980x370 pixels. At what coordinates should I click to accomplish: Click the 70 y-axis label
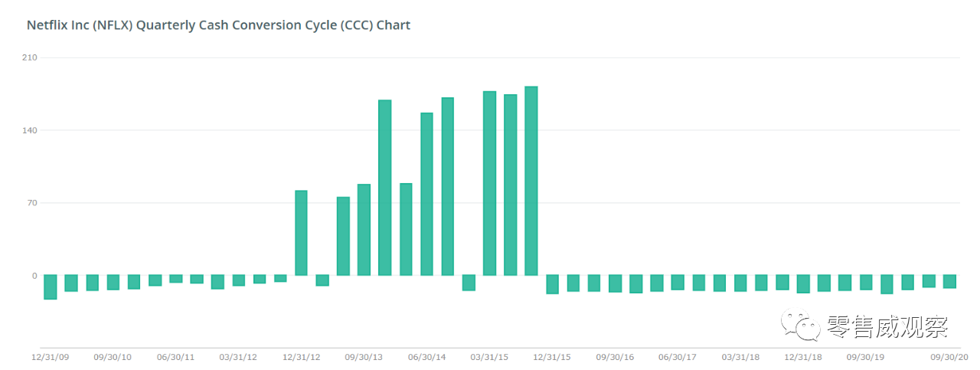[x=32, y=203]
